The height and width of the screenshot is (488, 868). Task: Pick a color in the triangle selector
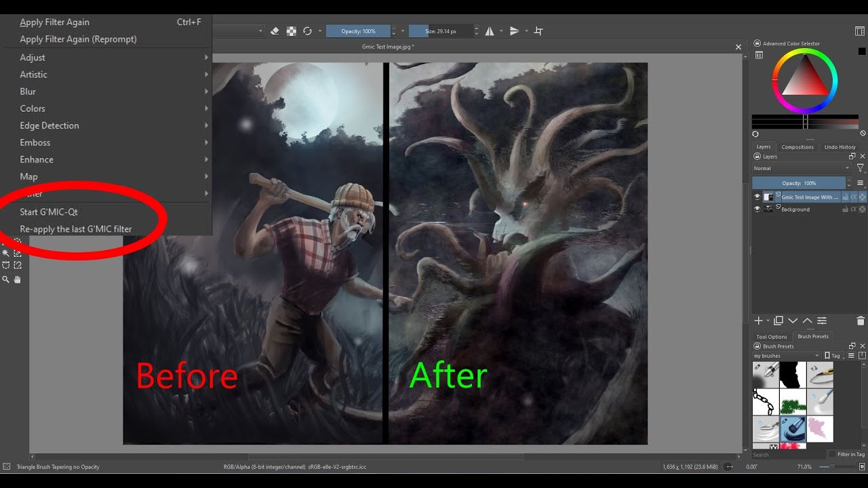pos(805,80)
